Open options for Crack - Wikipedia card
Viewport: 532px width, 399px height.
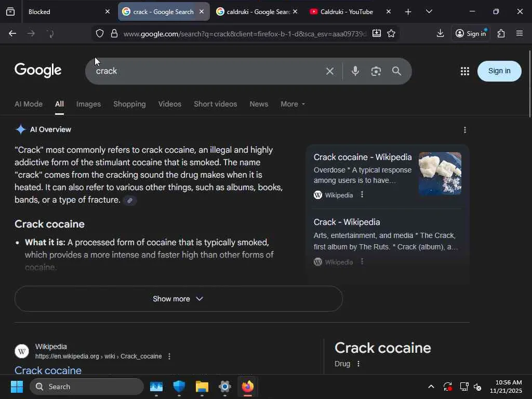362,262
